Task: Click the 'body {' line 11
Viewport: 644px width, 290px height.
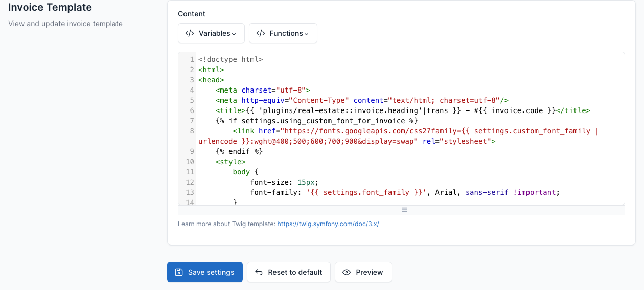Action: click(x=245, y=172)
